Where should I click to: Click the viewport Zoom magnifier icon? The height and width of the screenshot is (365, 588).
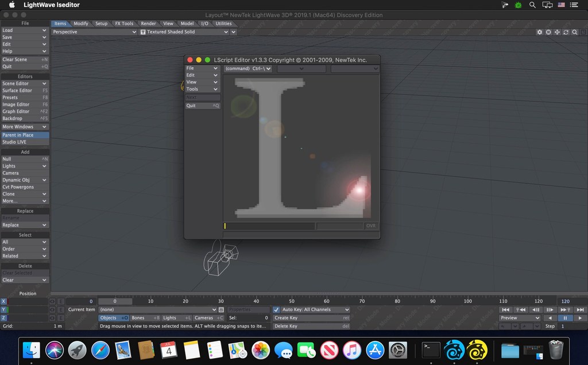[575, 32]
